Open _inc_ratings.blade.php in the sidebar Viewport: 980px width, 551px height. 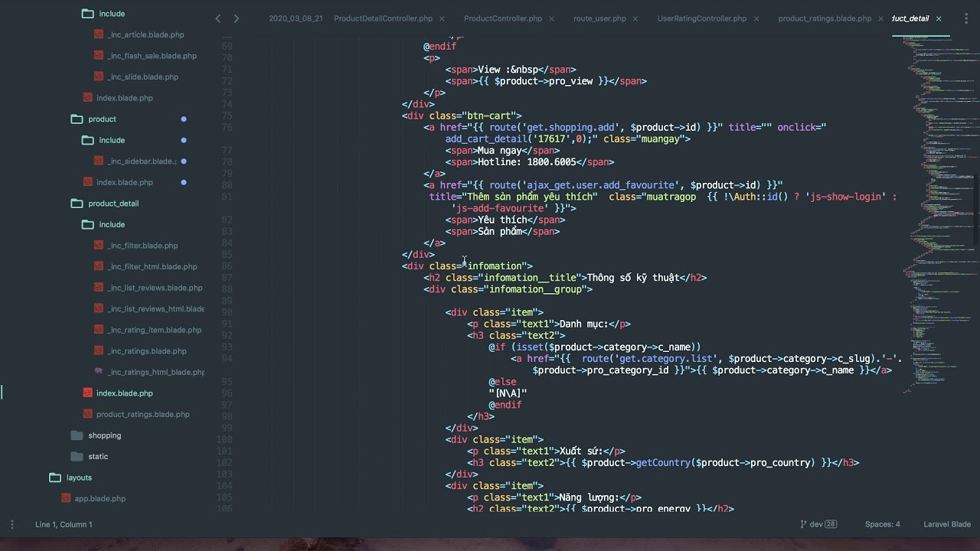tap(147, 351)
